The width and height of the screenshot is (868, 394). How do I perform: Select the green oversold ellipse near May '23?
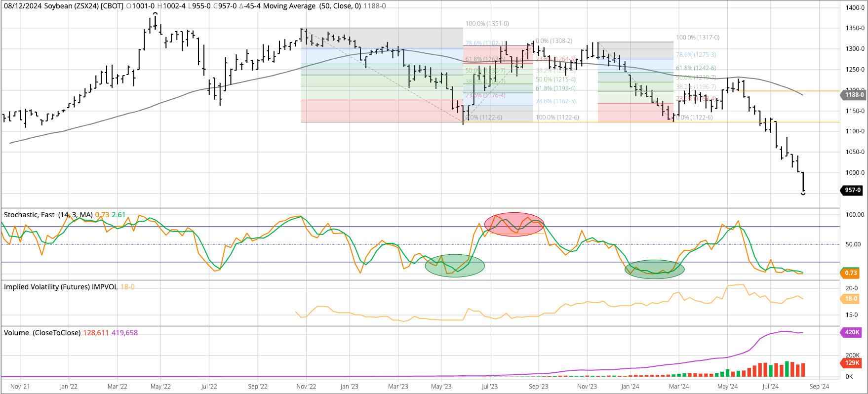click(455, 266)
